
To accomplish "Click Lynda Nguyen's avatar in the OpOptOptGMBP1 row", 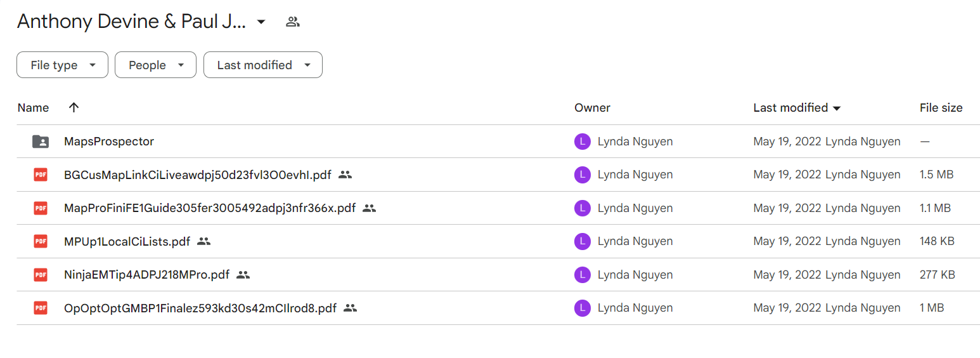I will click(583, 308).
